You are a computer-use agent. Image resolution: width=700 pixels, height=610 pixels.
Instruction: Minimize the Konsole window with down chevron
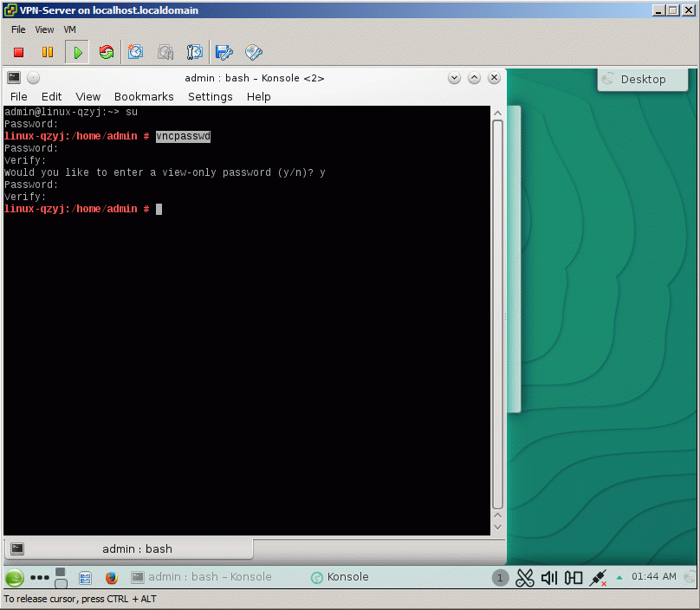click(x=454, y=78)
